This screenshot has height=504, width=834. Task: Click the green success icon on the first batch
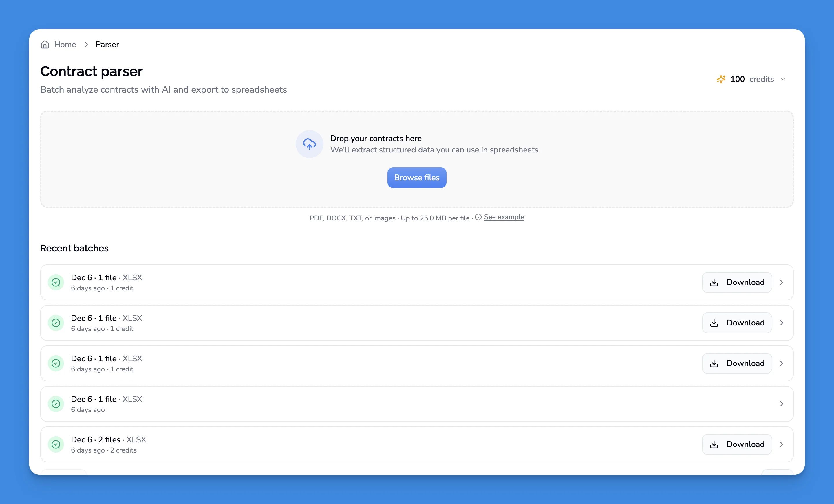click(x=56, y=282)
